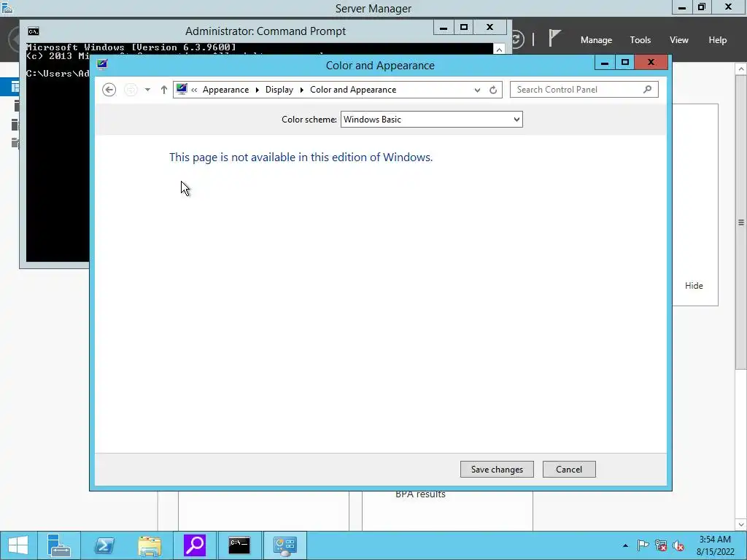Viewport: 747px width, 560px height.
Task: Open the View menu in Server Manager
Action: pyautogui.click(x=679, y=40)
